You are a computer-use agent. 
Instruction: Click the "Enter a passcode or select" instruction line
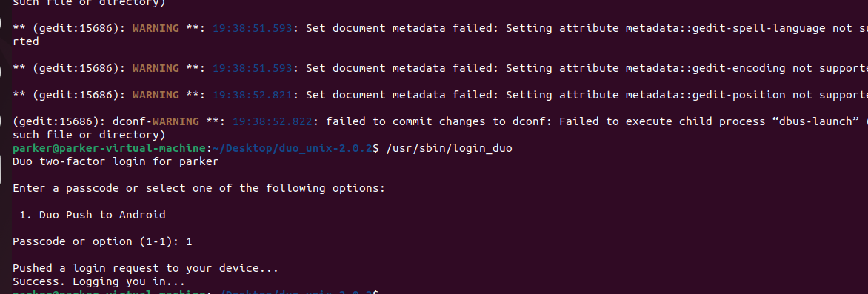[198, 188]
